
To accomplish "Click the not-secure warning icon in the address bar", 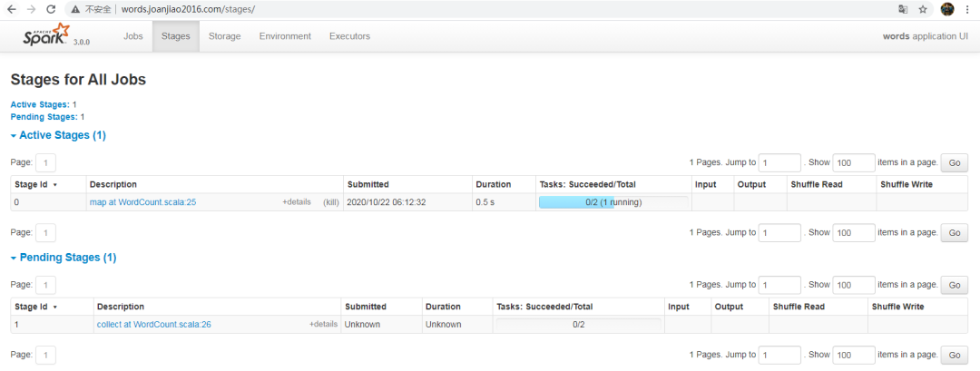I will [x=75, y=9].
